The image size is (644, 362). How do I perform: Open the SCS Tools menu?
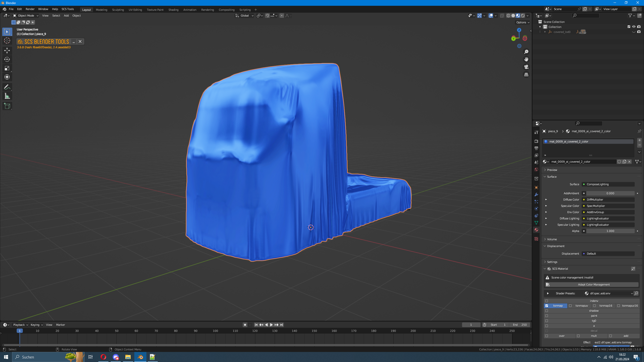(68, 9)
